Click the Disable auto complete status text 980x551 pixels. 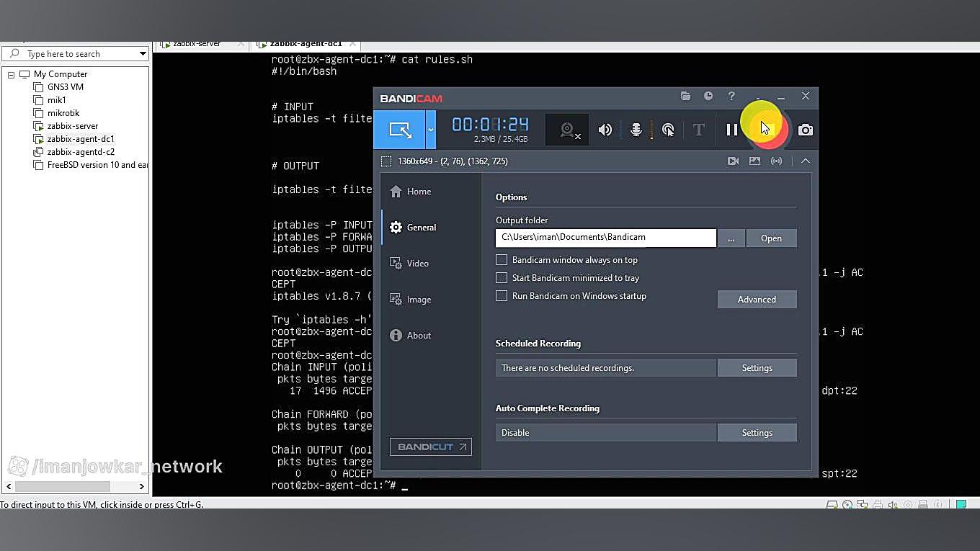click(x=515, y=433)
